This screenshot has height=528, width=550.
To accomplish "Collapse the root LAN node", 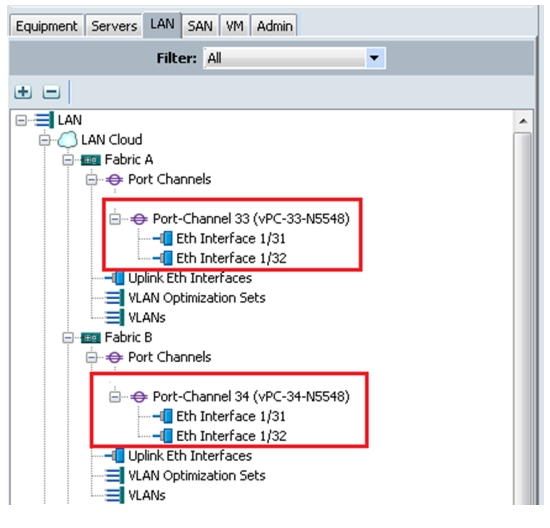I will coord(21,120).
